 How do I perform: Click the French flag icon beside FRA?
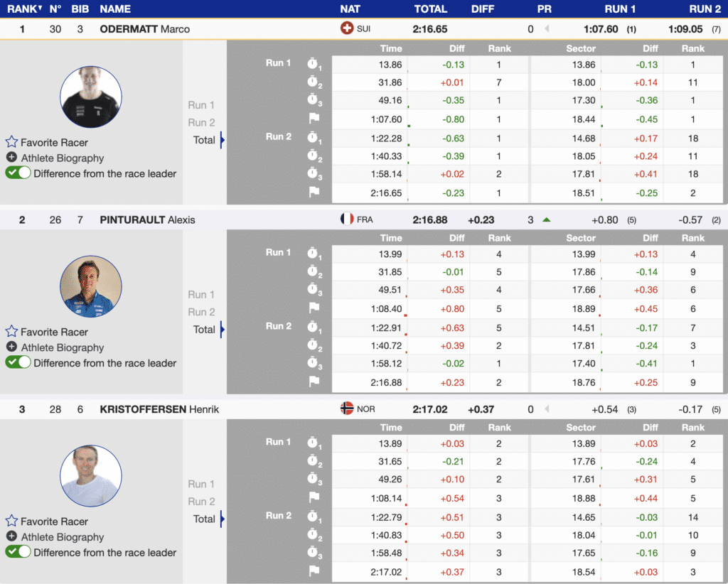[x=347, y=220]
